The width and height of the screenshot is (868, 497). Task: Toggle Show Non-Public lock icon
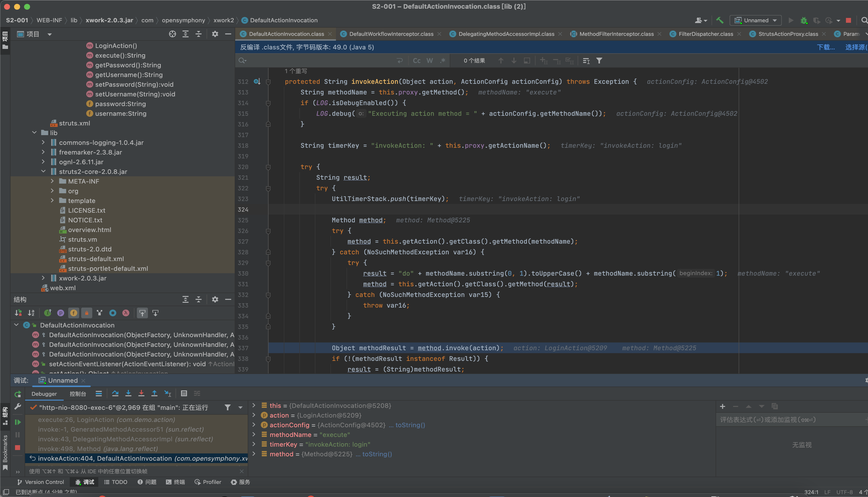coord(86,313)
